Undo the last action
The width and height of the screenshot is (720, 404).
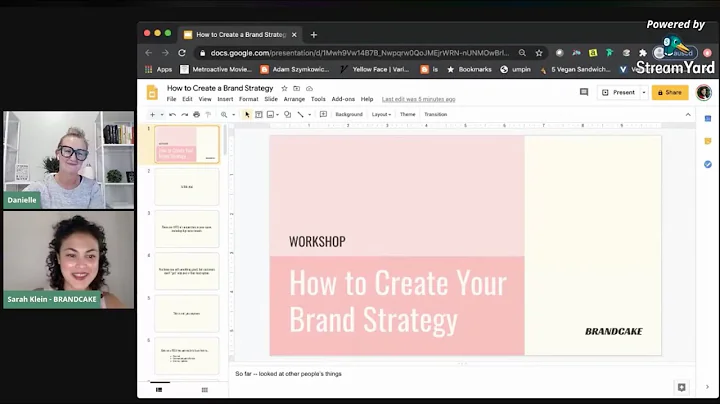(173, 114)
